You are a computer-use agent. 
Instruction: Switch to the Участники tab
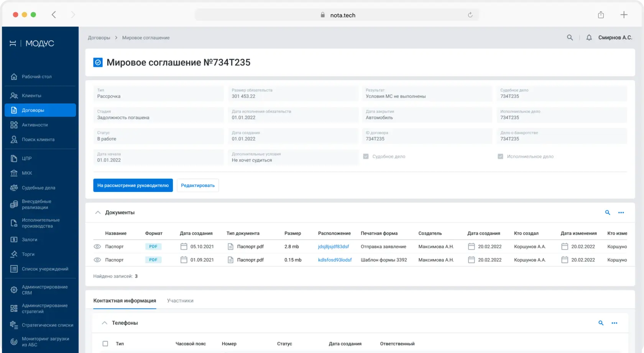coord(180,301)
